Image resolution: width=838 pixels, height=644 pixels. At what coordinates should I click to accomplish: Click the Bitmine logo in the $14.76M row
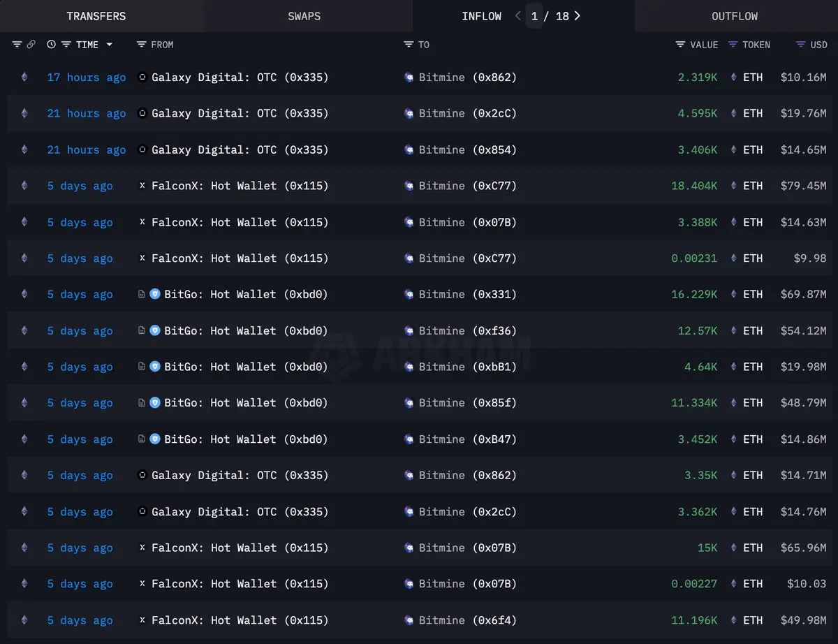coord(409,511)
